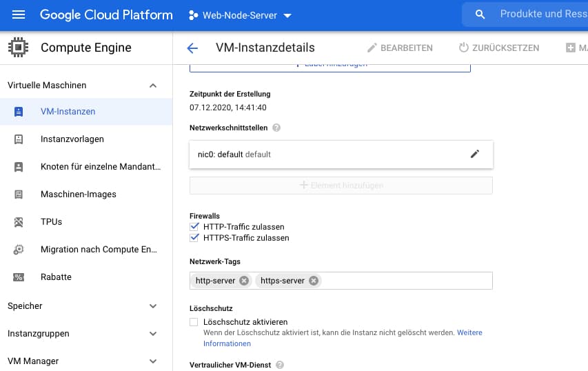Screen dimensions: 588x371
Task: Enable the Löschschutz aktivieren checkbox
Action: pyautogui.click(x=194, y=322)
